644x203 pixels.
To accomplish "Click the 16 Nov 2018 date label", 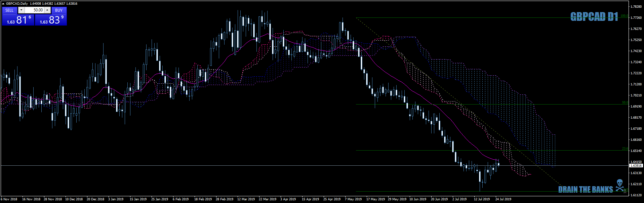I will pos(31,199).
